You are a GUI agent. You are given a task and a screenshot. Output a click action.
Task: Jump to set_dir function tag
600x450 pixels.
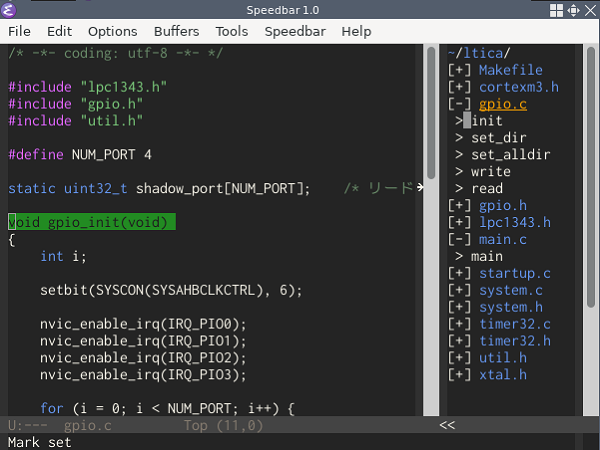[498, 138]
